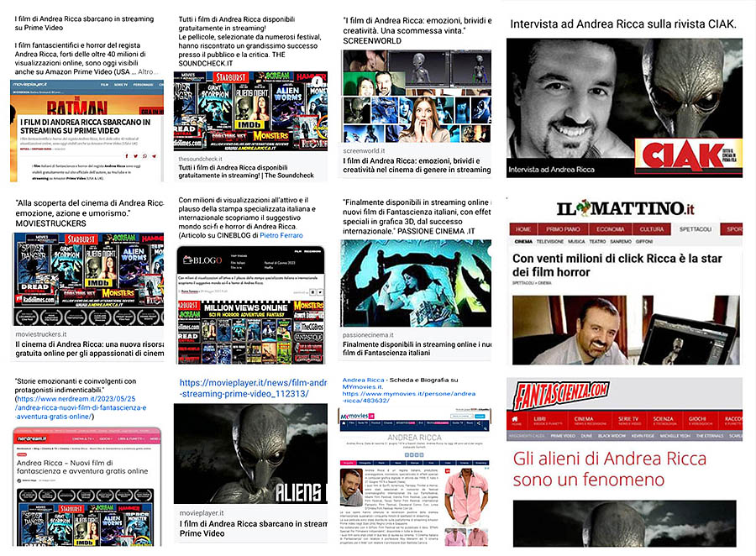This screenshot has width=756, height=556.
Task: Click the nerdream.it logo
Action: (x=32, y=438)
